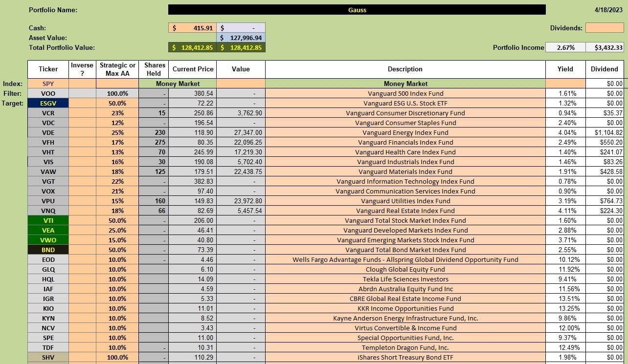Select the IGR yield cell 13.51%

[565, 299]
